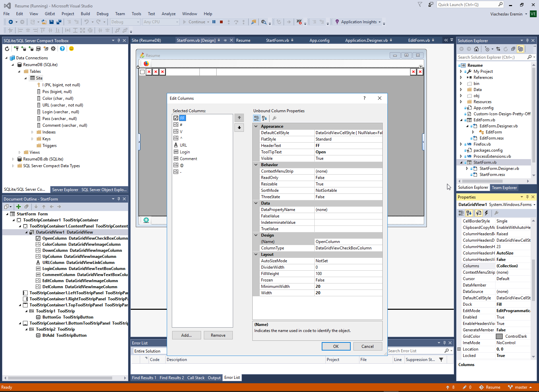Click OK in Edit Columns dialog
Image resolution: width=539 pixels, height=392 pixels.
[x=336, y=346]
